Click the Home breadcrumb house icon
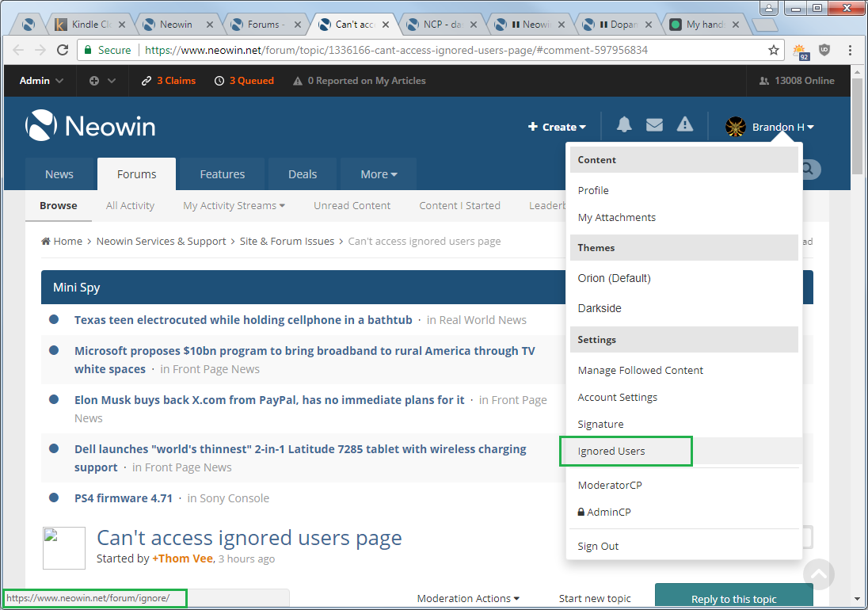The height and width of the screenshot is (610, 868). coord(46,242)
